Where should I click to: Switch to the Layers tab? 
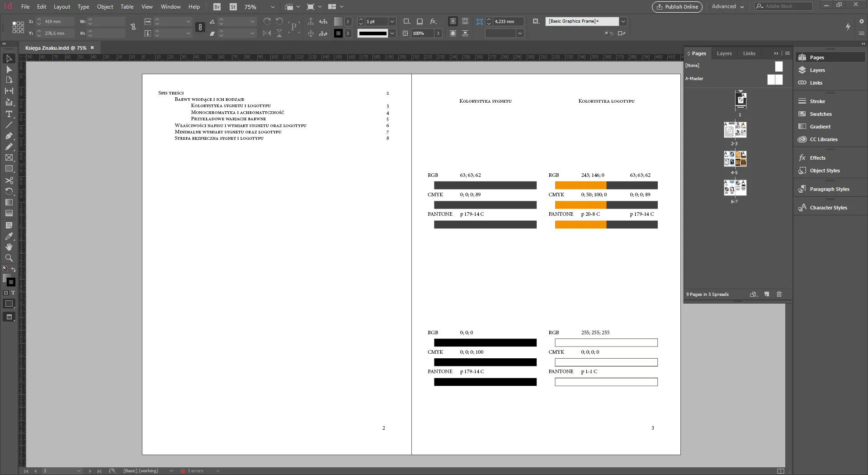[724, 53]
